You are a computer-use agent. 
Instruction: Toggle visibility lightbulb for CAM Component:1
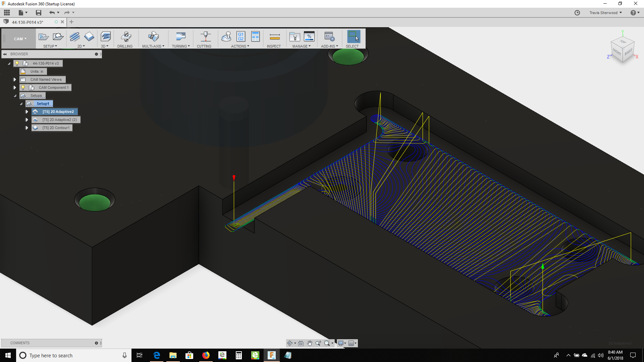click(x=23, y=87)
